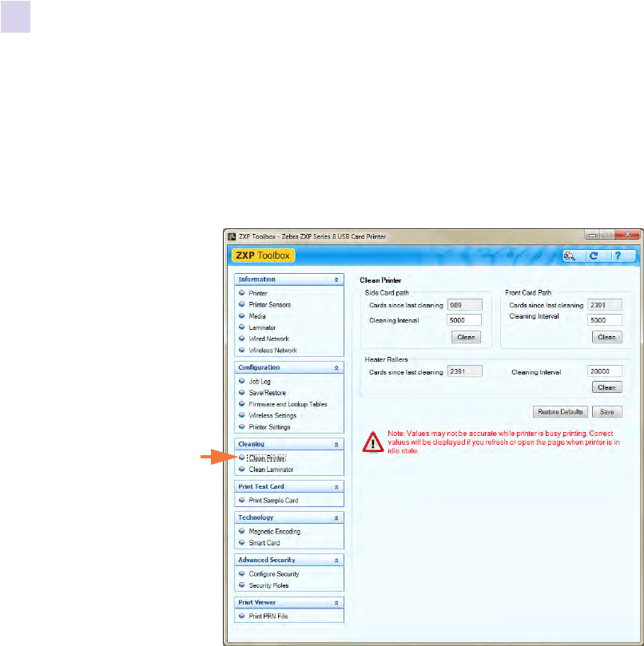Open the Printer Sensors page
The image size is (644, 646).
pos(269,305)
